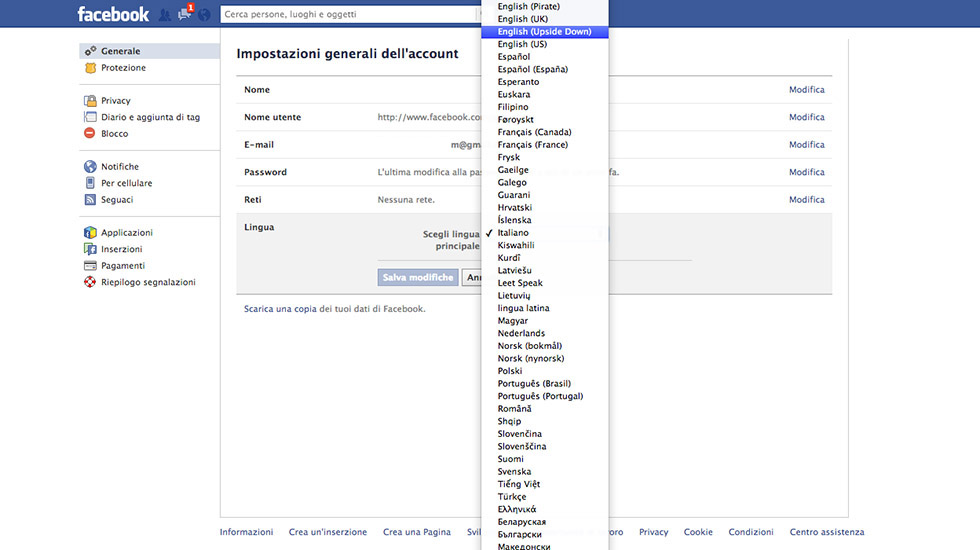Click the Scarica una copia link
Image resolution: width=980 pixels, height=550 pixels.
click(x=280, y=309)
